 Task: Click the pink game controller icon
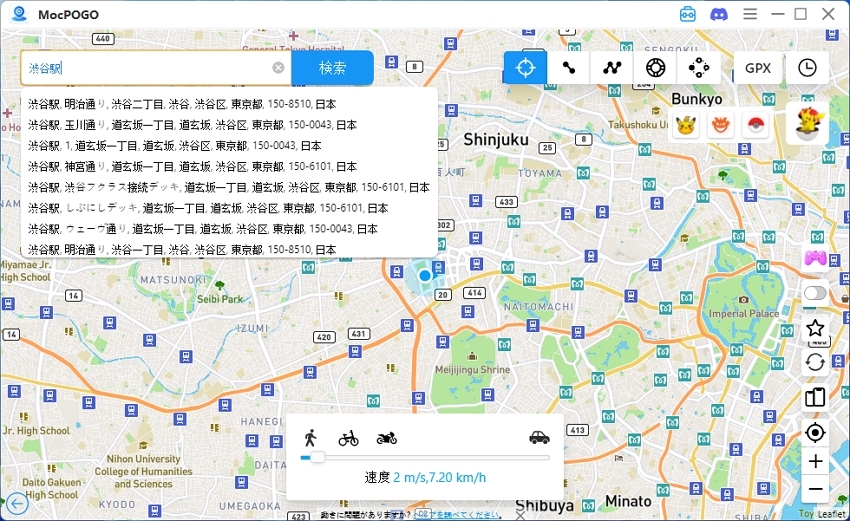815,258
